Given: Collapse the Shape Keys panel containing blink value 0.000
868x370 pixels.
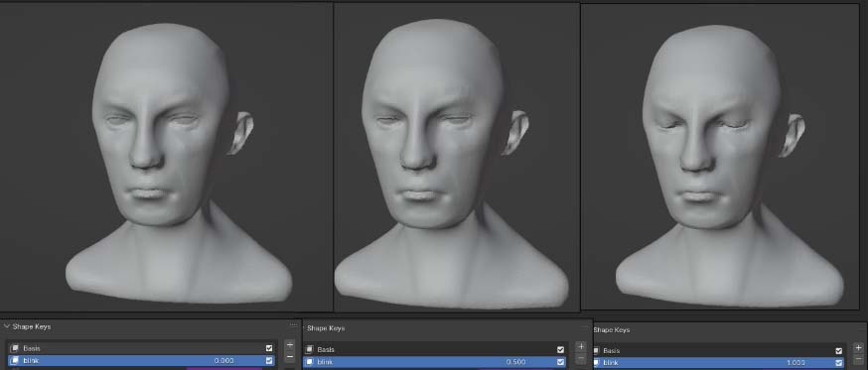Looking at the screenshot, I should [7, 326].
